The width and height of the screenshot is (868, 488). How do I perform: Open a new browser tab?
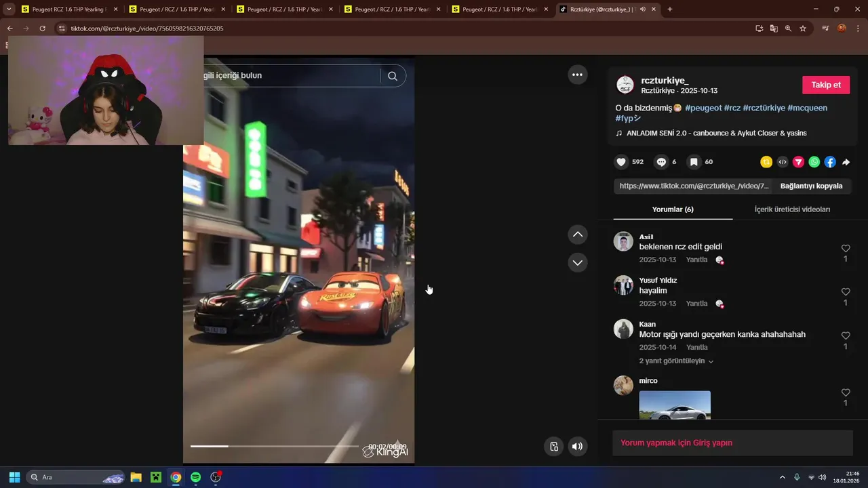pyautogui.click(x=670, y=9)
